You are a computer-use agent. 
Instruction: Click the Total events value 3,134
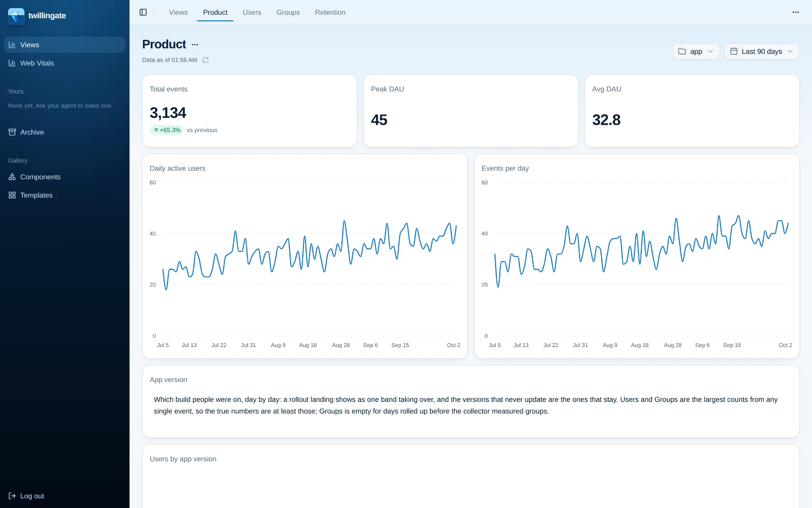[x=168, y=113]
